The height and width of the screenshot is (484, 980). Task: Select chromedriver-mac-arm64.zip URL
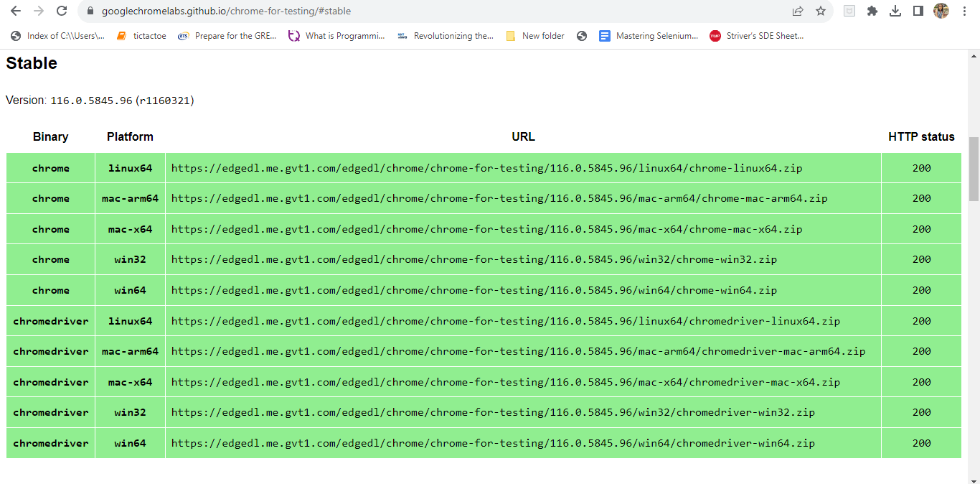click(x=518, y=351)
